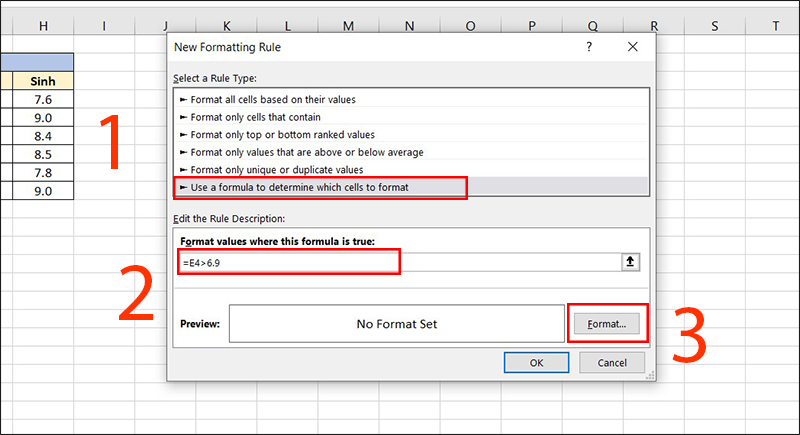
Task: Open the Format... button
Action: (x=607, y=324)
